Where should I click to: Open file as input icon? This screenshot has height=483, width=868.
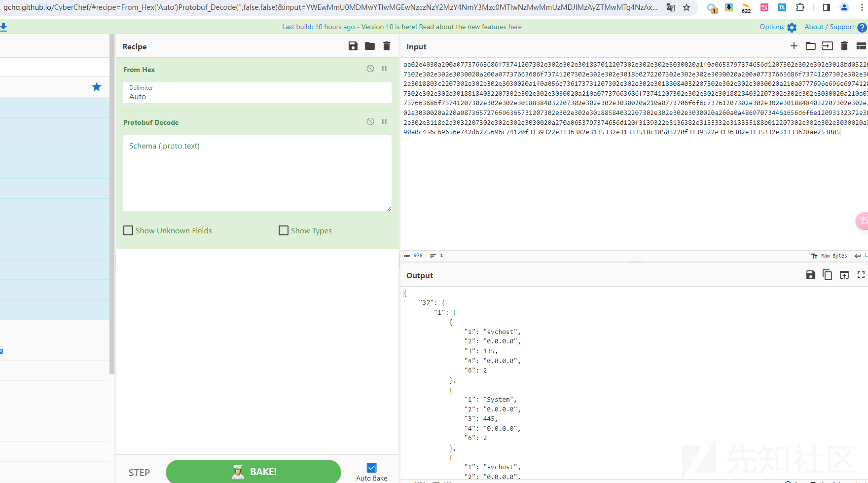(828, 46)
